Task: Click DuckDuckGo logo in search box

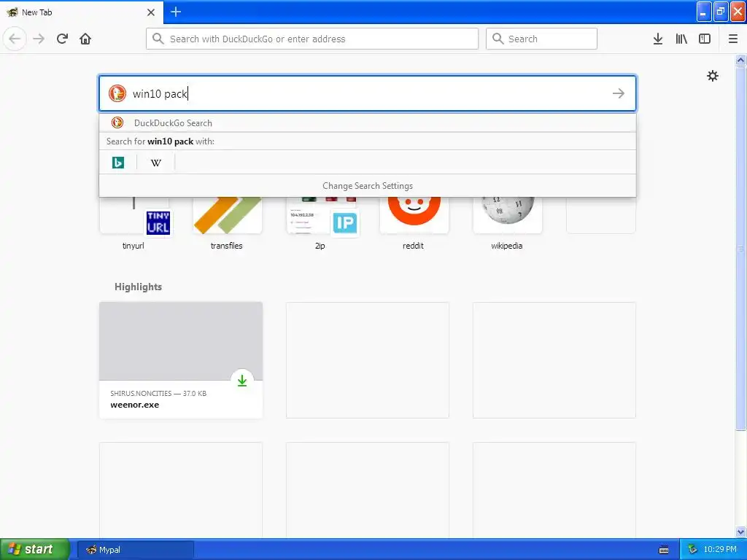Action: pyautogui.click(x=117, y=93)
